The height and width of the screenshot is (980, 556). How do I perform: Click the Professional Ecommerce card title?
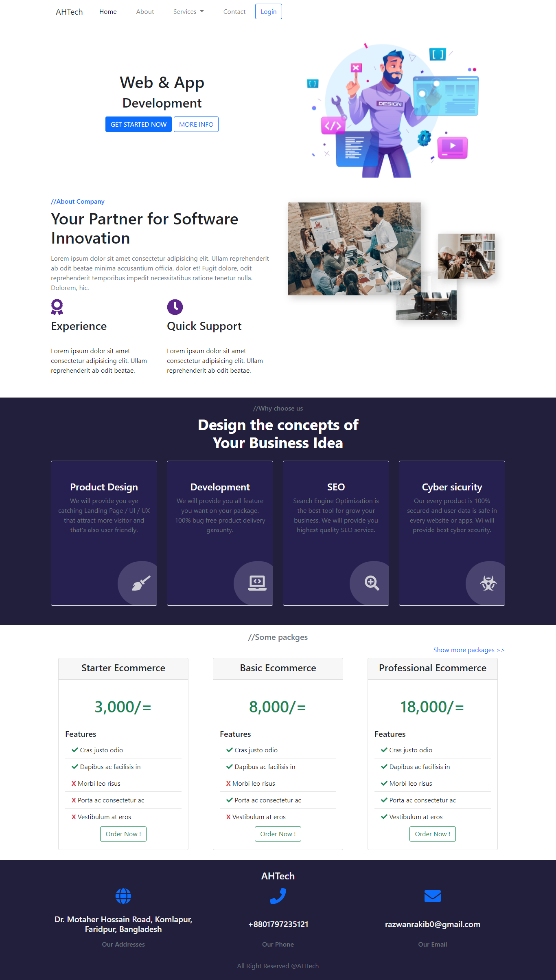[x=433, y=668]
